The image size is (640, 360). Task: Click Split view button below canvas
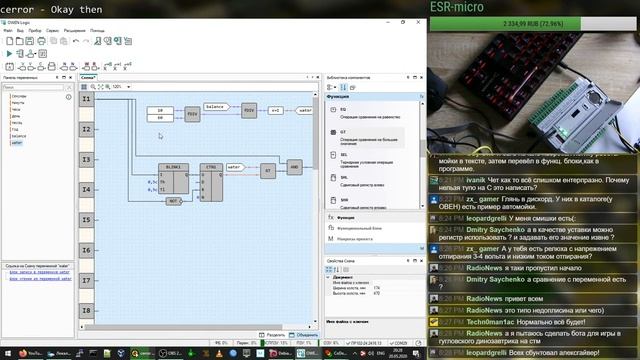click(272, 335)
